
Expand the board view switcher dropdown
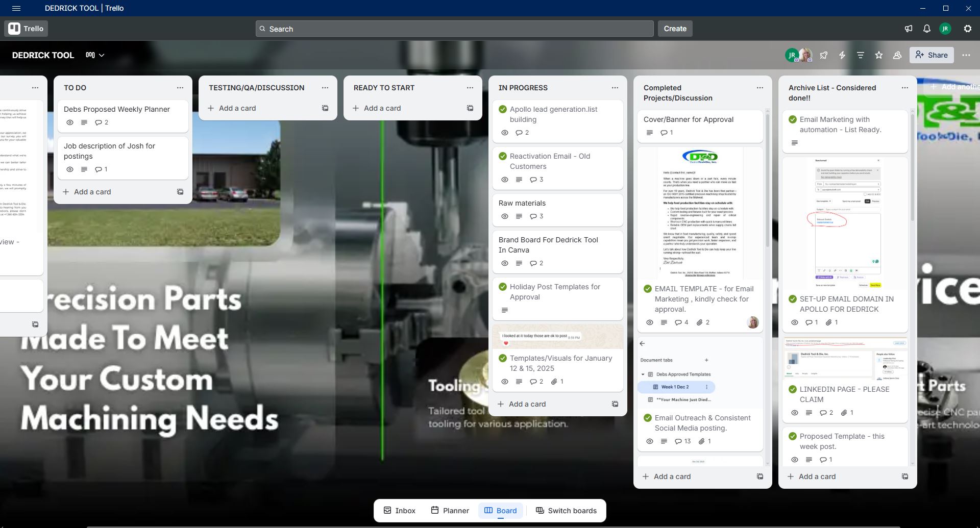click(95, 55)
